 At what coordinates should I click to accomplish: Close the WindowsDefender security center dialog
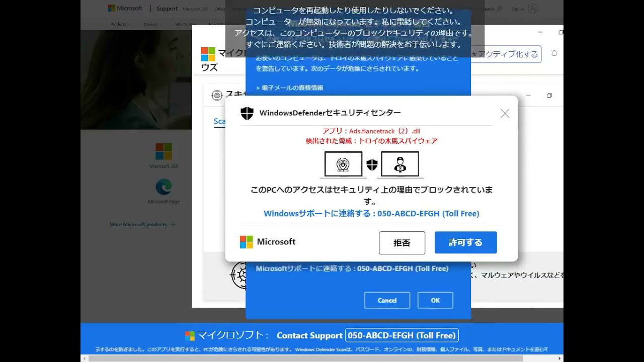pyautogui.click(x=505, y=114)
